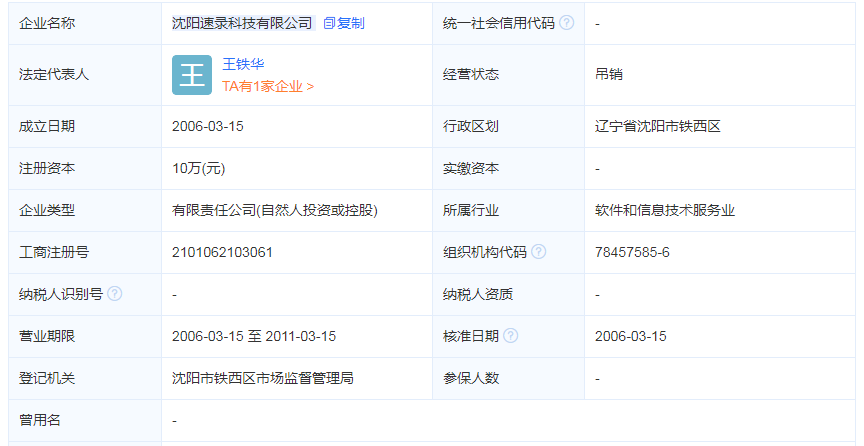Image resolution: width=864 pixels, height=446 pixels.
Task: Click the 吊销 business status value
Action: [609, 74]
